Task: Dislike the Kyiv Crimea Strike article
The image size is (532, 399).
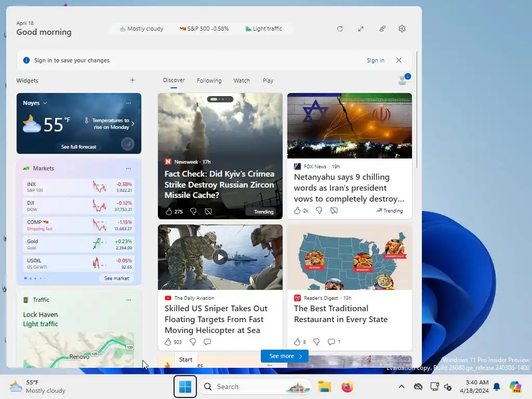Action: (193, 211)
